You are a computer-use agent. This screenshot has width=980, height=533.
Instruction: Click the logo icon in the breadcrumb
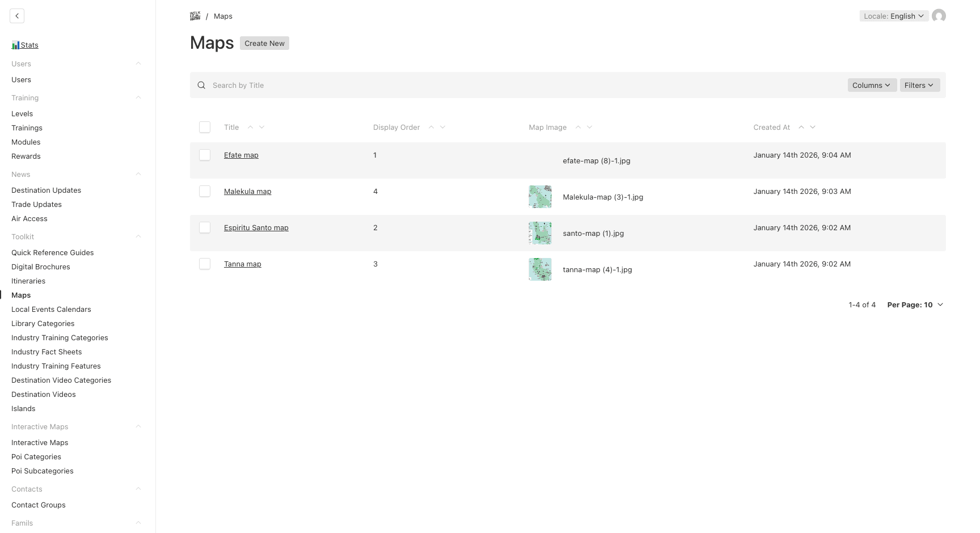[x=195, y=16]
